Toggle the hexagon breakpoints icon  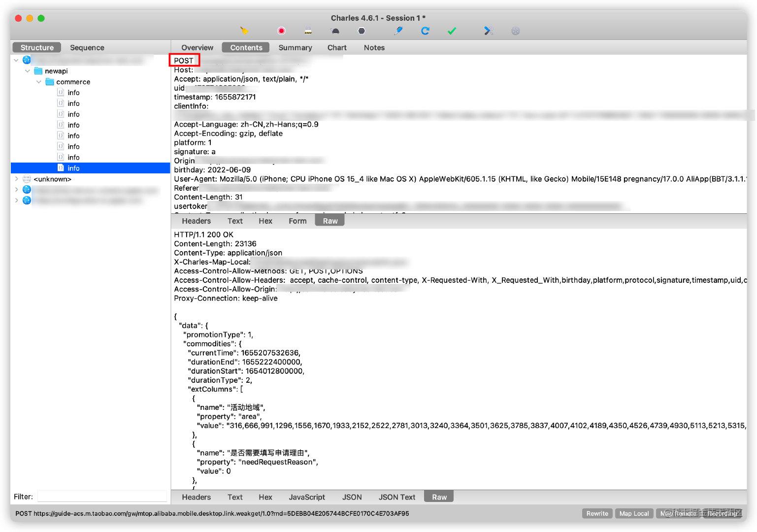(x=362, y=31)
